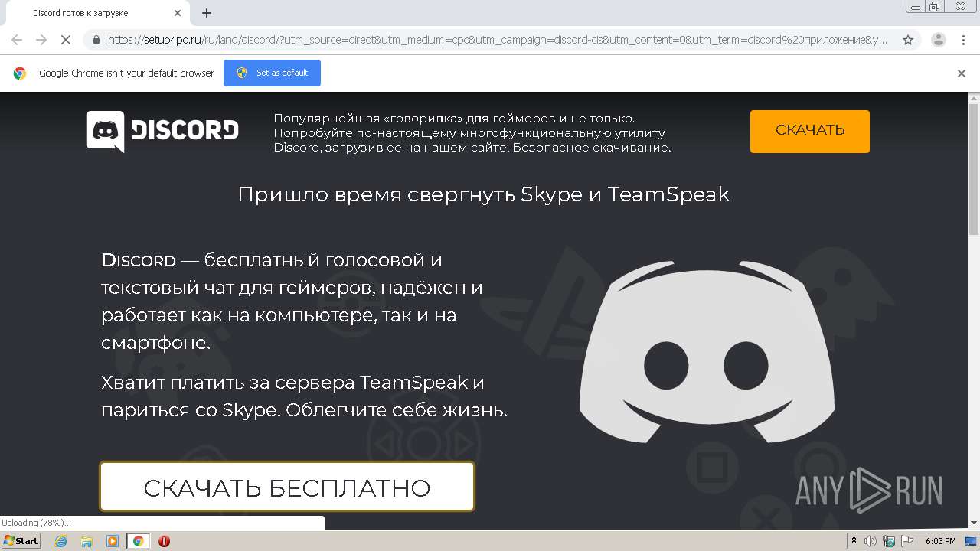Go back using the browser back arrow

click(17, 40)
